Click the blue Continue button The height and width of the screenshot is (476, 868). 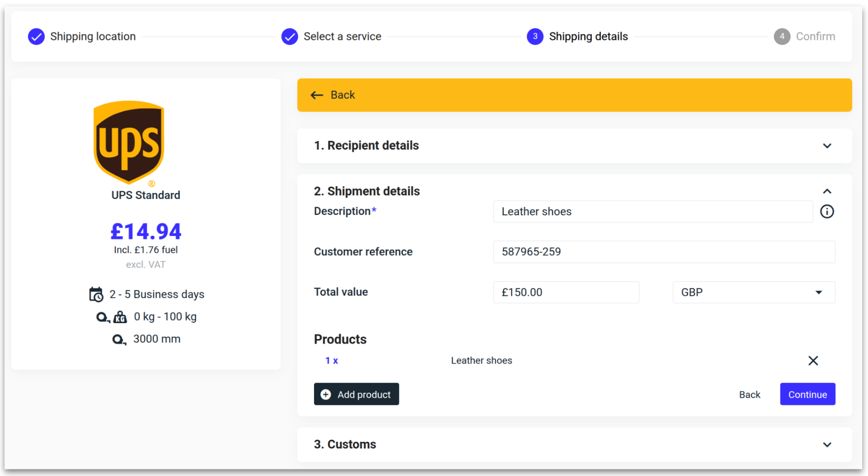pos(807,394)
